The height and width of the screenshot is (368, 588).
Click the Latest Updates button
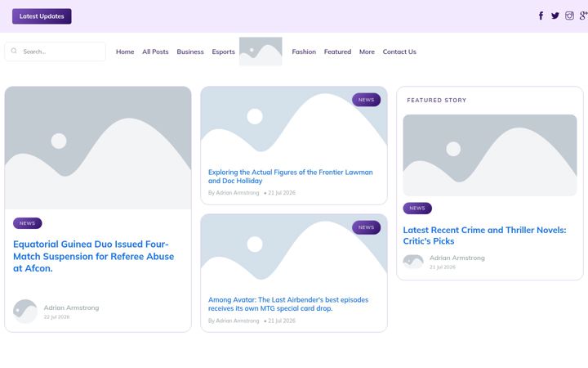(x=42, y=16)
